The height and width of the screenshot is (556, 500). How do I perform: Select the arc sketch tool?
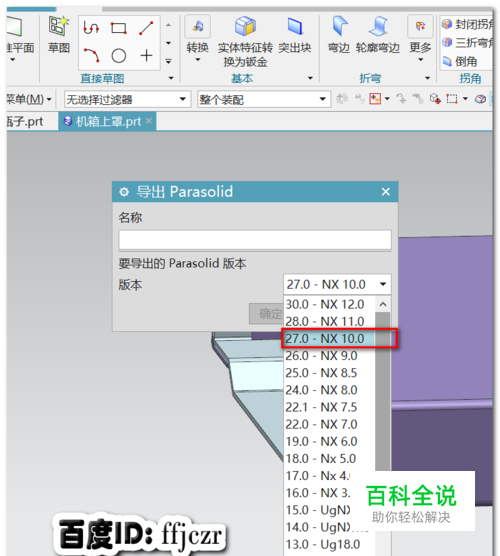pos(91,55)
